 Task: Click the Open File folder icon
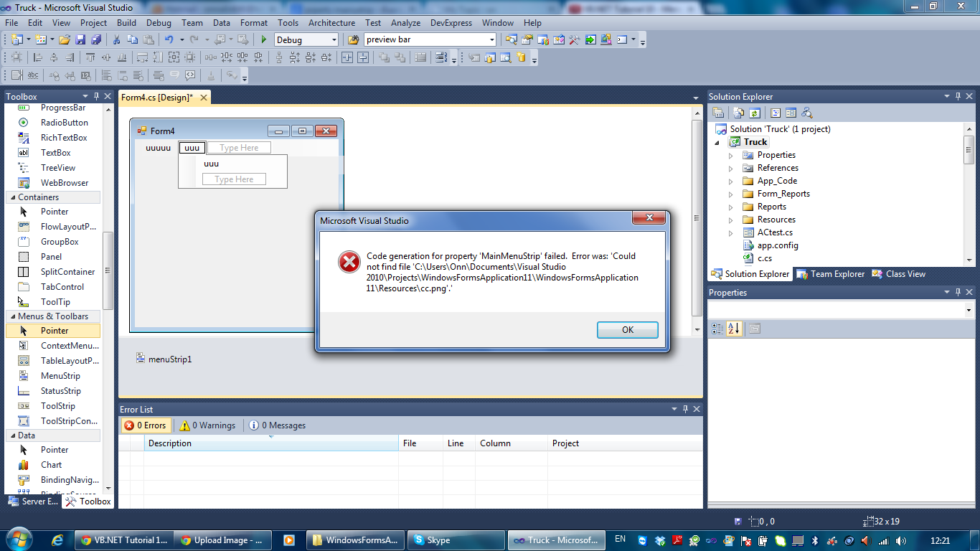(x=65, y=39)
